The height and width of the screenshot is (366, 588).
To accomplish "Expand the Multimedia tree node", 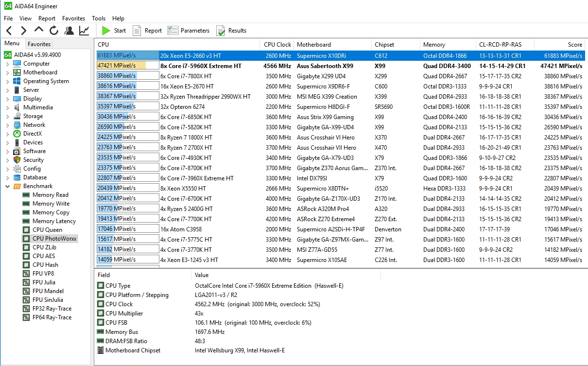I will [x=7, y=107].
